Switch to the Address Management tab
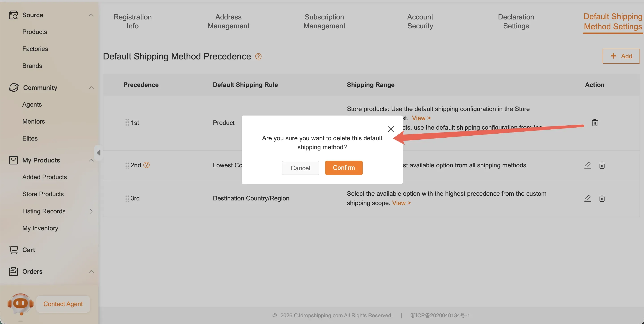This screenshot has width=644, height=324. [x=228, y=21]
